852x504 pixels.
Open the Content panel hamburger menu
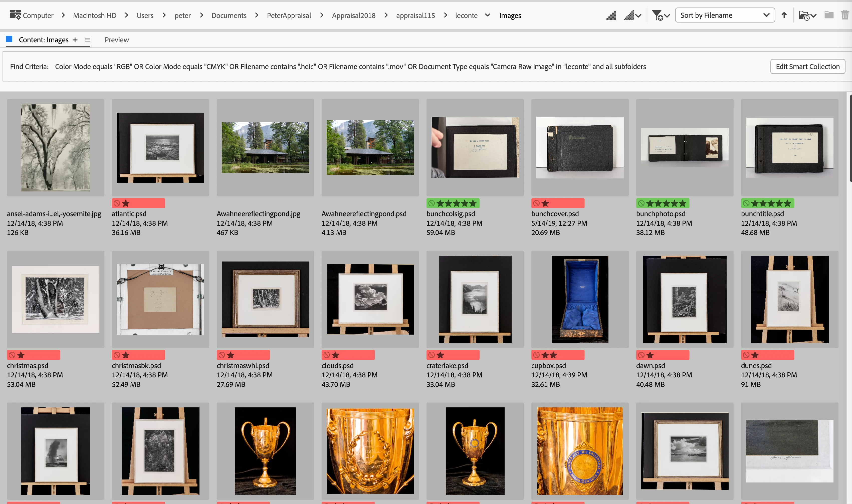point(88,40)
